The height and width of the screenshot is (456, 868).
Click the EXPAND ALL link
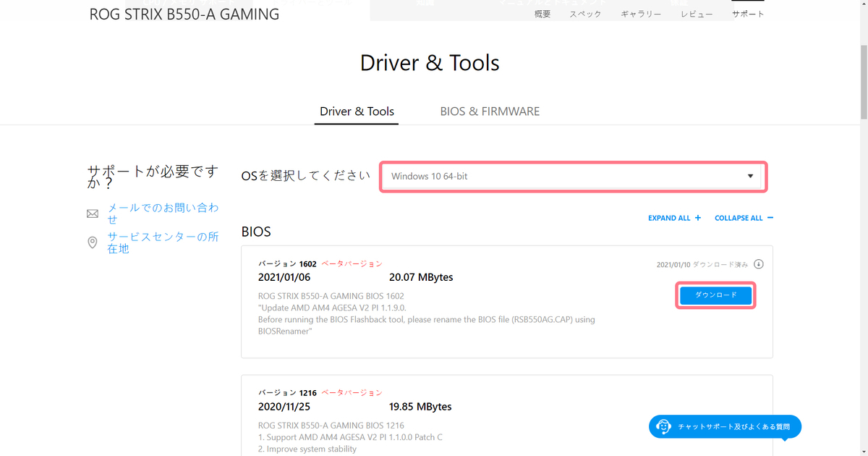point(669,218)
